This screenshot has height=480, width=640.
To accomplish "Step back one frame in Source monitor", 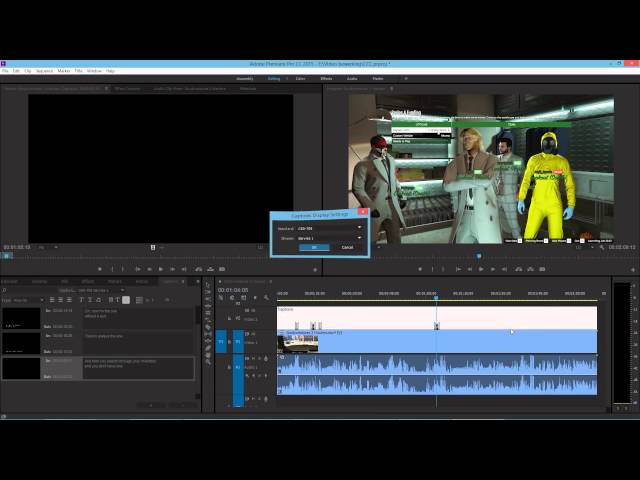I will (x=149, y=269).
